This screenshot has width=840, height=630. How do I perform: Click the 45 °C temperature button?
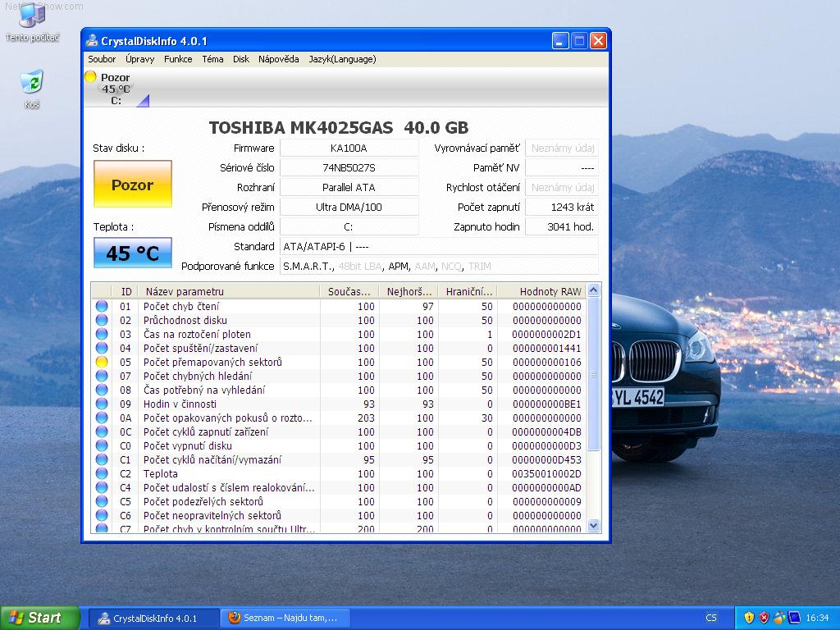132,253
